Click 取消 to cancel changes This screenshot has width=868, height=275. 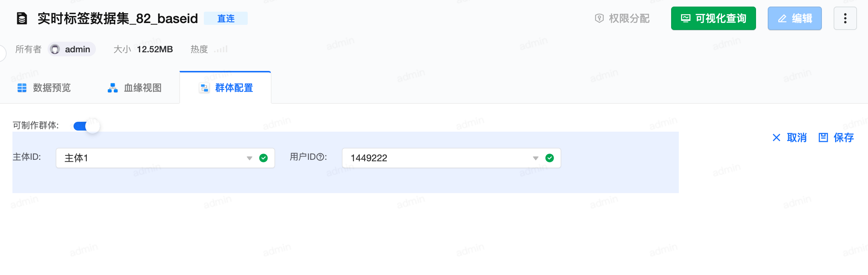(x=790, y=137)
